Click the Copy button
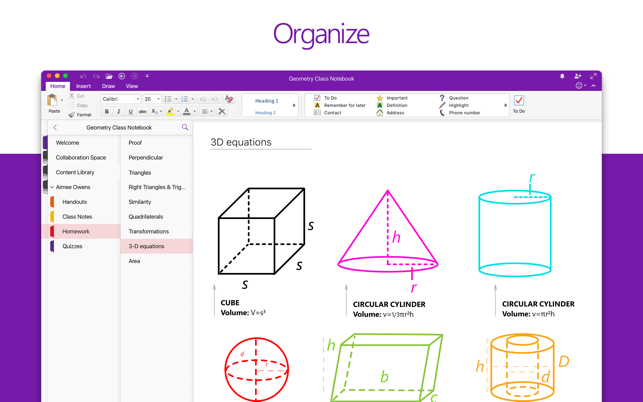 click(78, 105)
